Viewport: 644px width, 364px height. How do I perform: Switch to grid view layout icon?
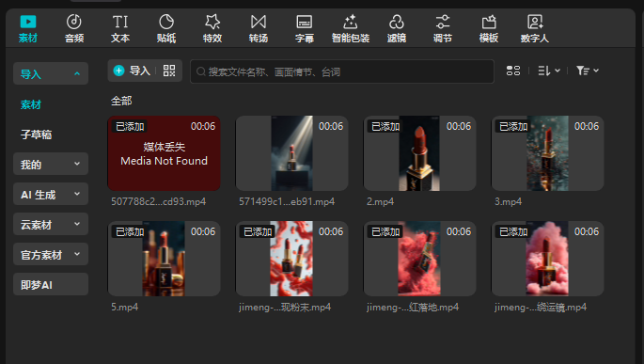click(x=513, y=71)
